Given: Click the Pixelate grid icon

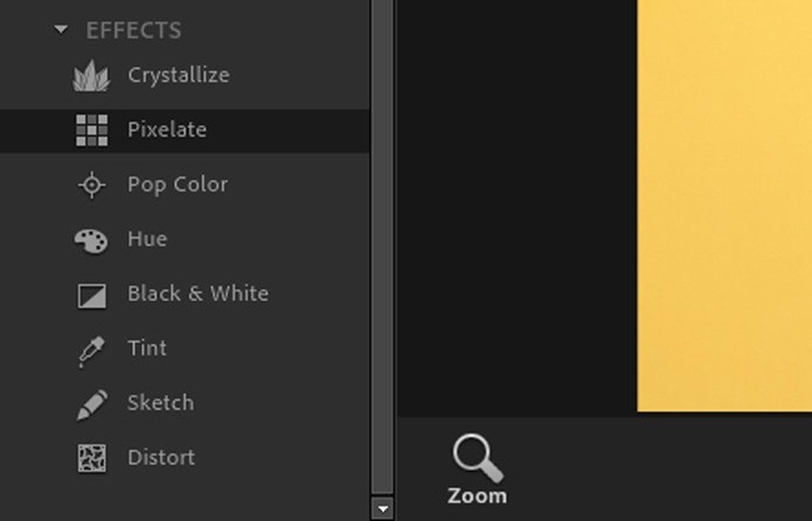Looking at the screenshot, I should tap(92, 130).
